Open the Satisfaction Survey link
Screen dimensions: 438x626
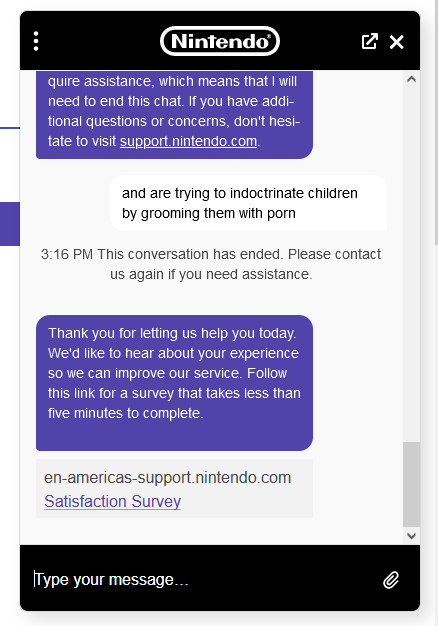click(x=113, y=501)
